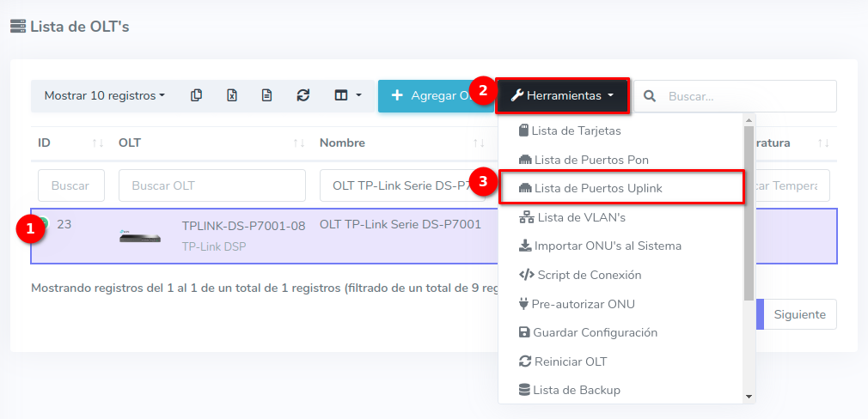This screenshot has height=419, width=868.
Task: Click the refresh table icon
Action: pos(303,95)
